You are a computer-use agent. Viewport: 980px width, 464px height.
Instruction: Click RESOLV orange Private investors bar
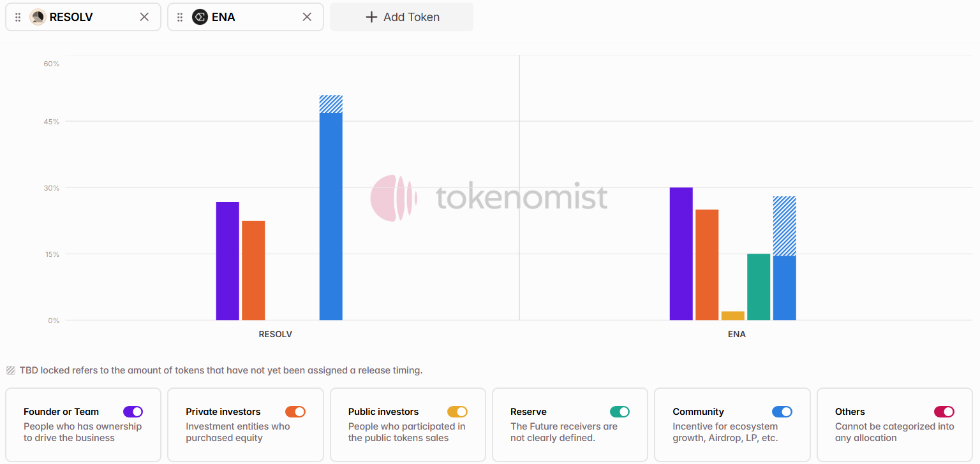click(x=253, y=271)
